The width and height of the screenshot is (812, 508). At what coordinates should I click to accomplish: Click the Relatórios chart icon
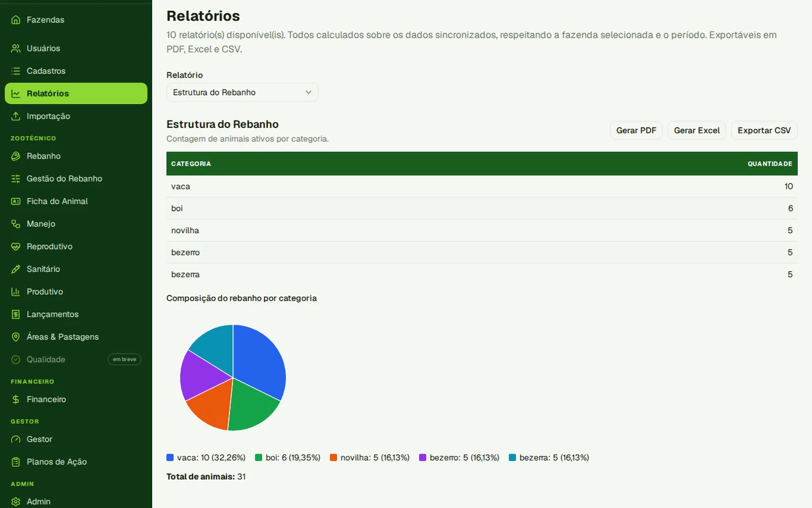(16, 93)
